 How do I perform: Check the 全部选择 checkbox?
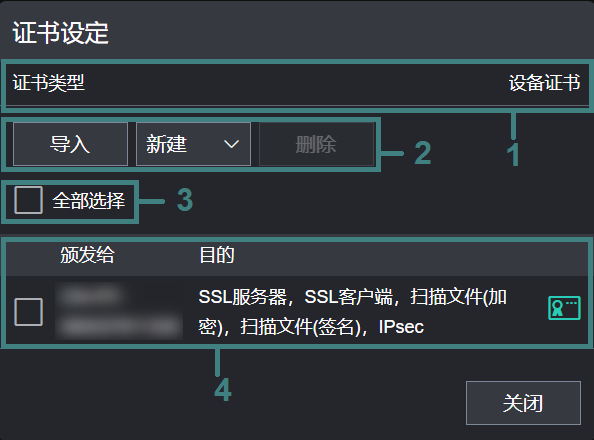point(28,200)
